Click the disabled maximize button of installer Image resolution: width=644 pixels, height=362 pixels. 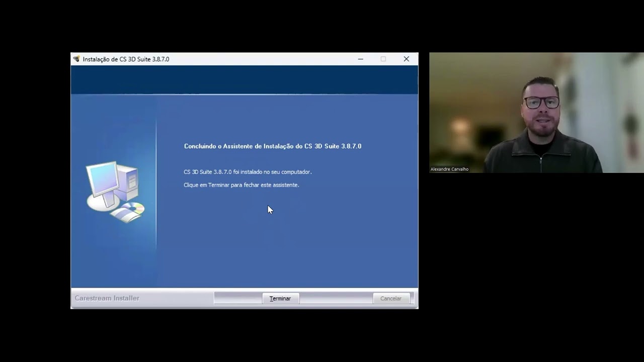(x=383, y=59)
